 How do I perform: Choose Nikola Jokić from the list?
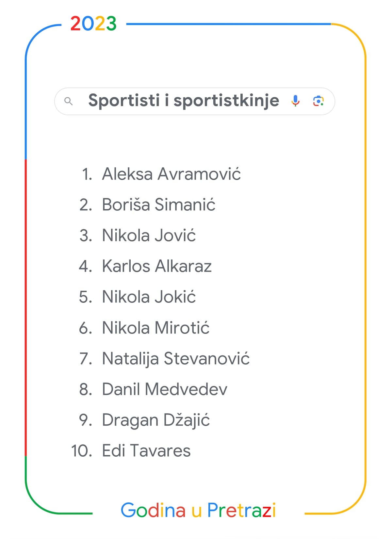[x=149, y=297]
